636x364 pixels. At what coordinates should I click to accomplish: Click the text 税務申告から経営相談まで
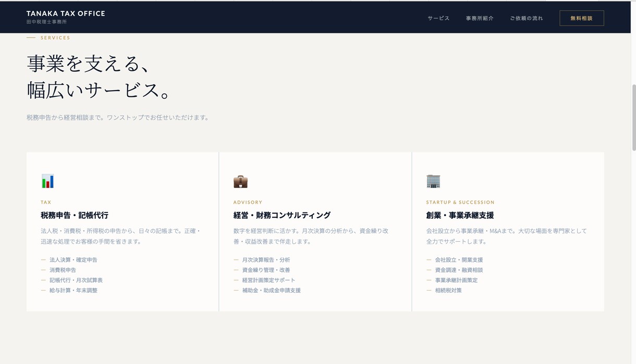[x=65, y=118]
